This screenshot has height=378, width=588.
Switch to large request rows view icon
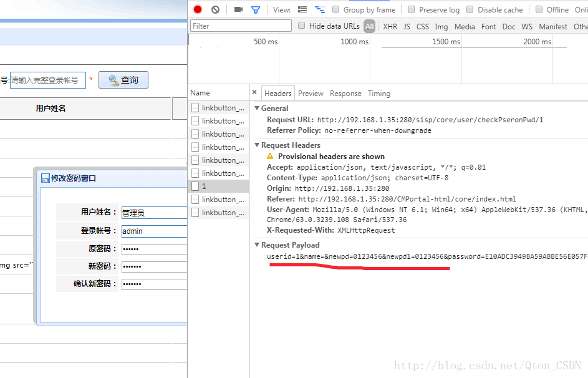(302, 9)
